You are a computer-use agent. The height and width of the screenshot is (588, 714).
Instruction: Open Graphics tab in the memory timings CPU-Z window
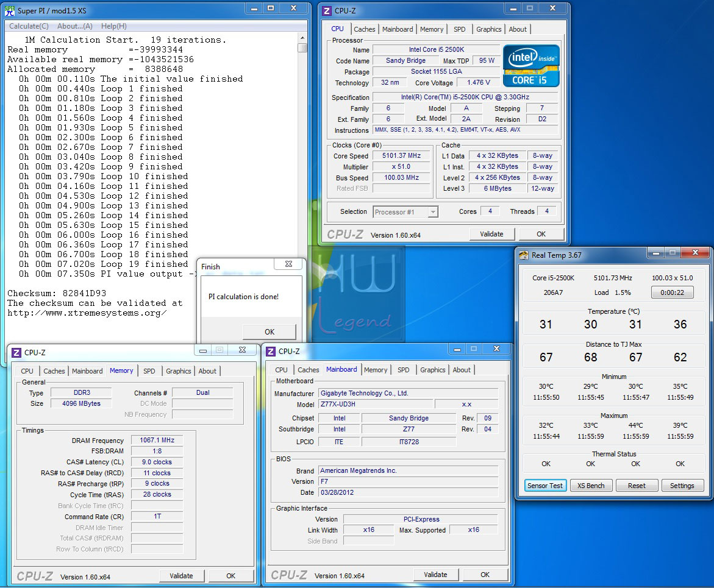(179, 371)
